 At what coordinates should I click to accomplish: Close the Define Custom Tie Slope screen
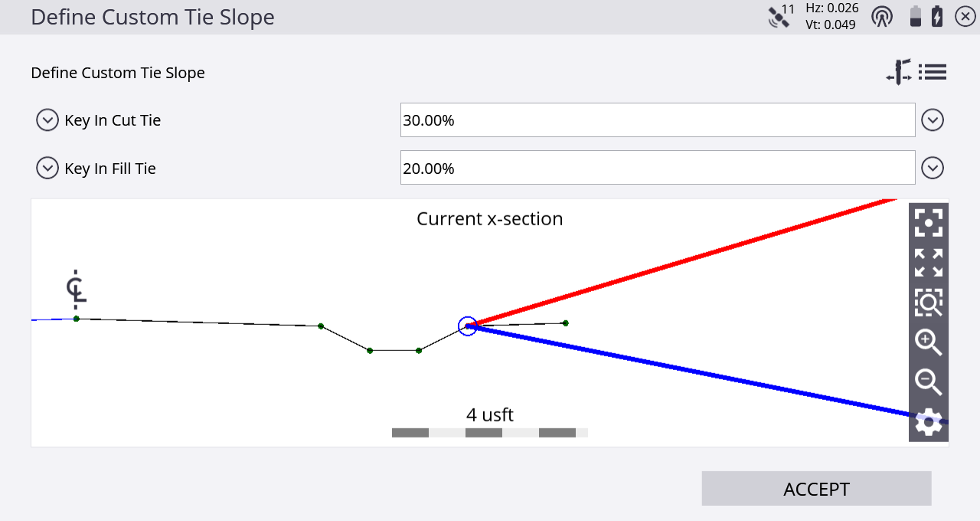(x=965, y=16)
